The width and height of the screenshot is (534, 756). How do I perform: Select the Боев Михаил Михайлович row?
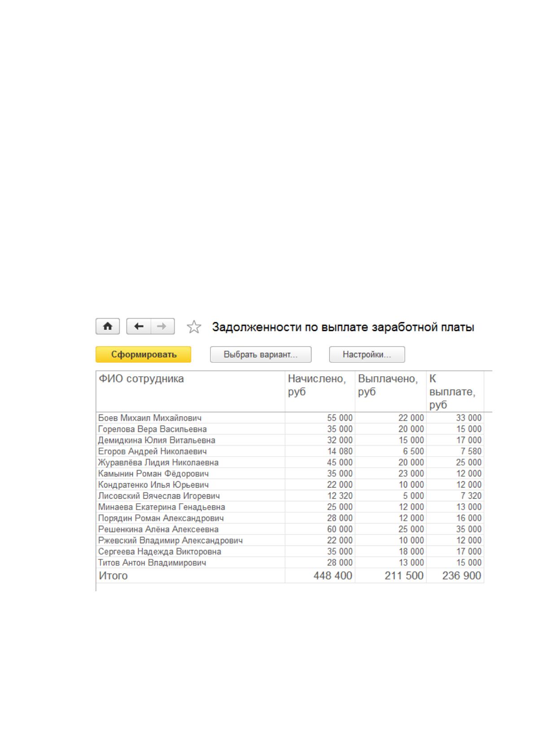(x=290, y=418)
